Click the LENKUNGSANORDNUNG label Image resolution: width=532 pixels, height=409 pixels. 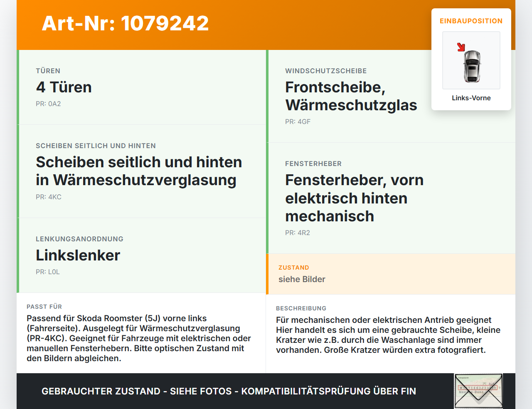[79, 239]
